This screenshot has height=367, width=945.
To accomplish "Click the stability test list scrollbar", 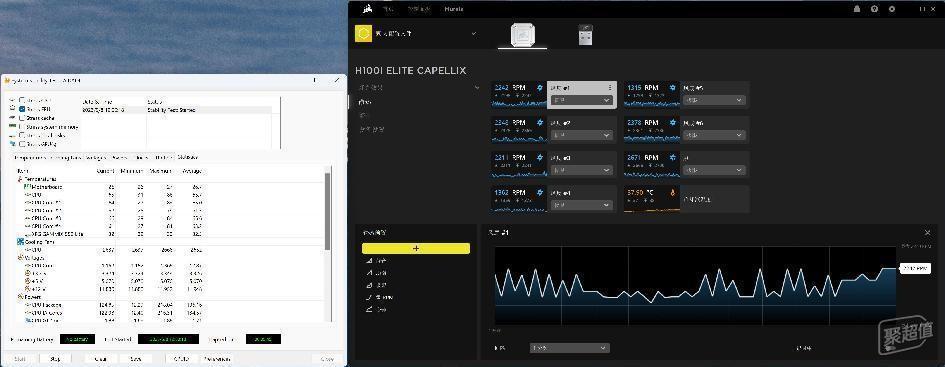I will pos(327,211).
